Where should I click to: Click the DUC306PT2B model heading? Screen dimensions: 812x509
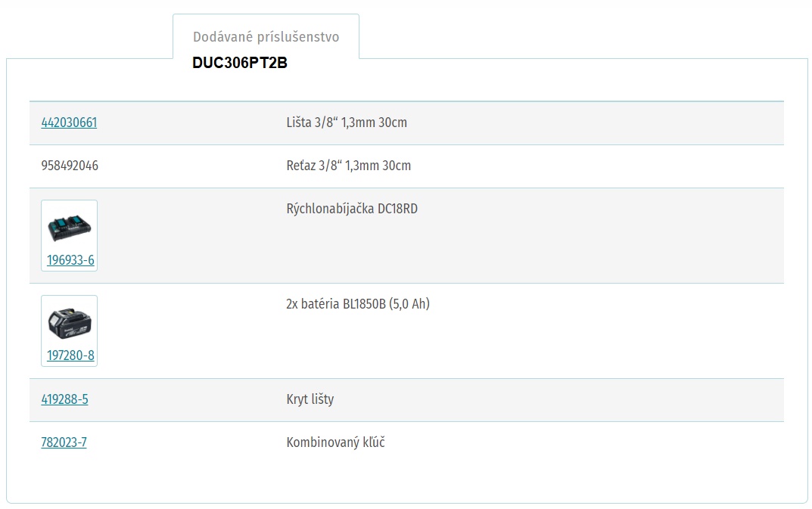pyautogui.click(x=240, y=64)
